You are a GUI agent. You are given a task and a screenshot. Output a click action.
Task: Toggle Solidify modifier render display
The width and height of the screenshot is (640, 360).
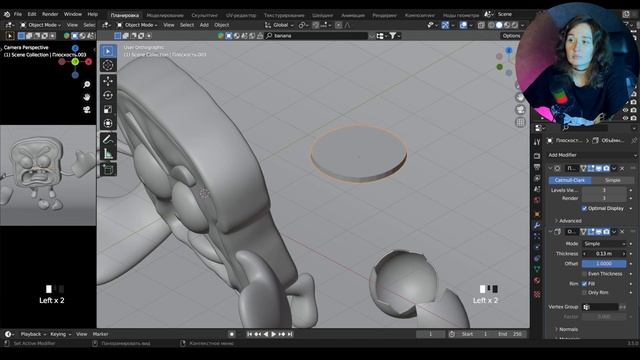(x=607, y=232)
